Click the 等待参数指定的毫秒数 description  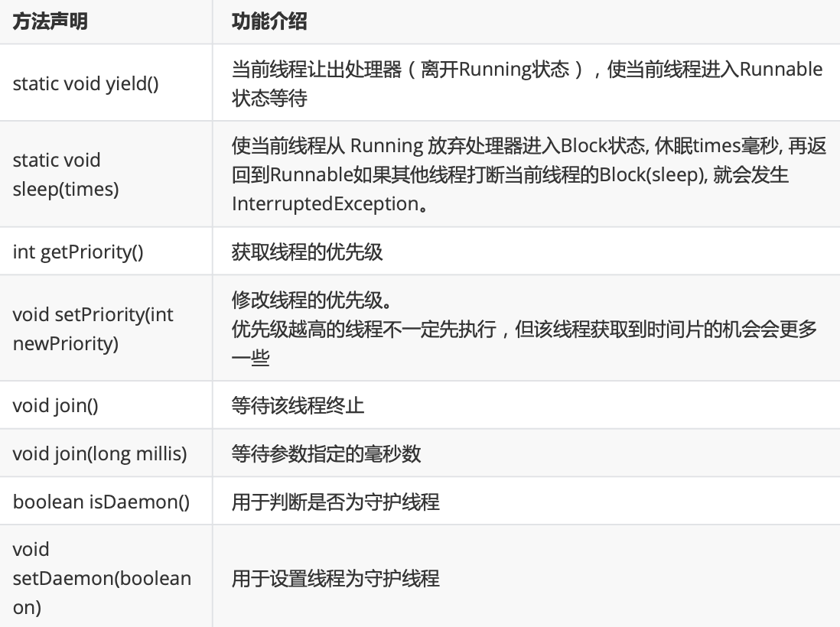click(326, 453)
